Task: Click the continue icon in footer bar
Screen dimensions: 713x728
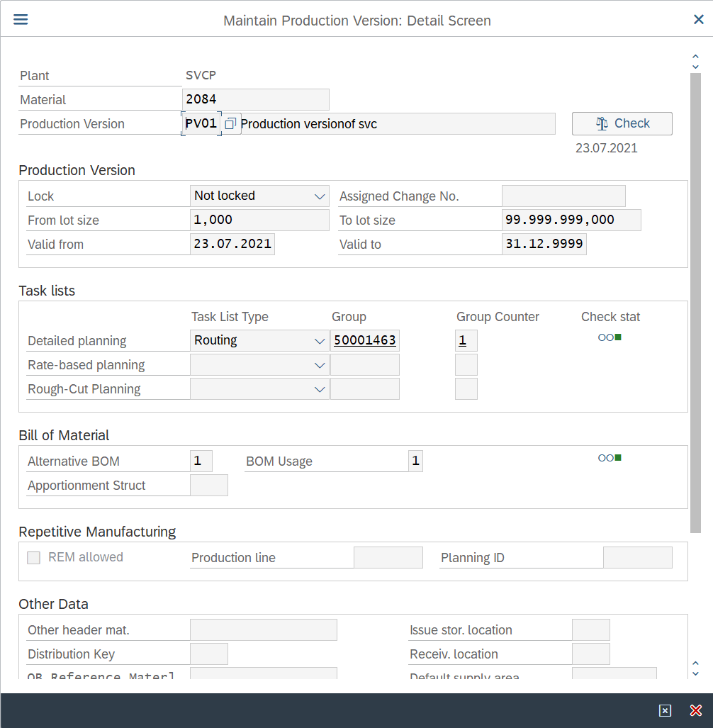Action: [664, 711]
